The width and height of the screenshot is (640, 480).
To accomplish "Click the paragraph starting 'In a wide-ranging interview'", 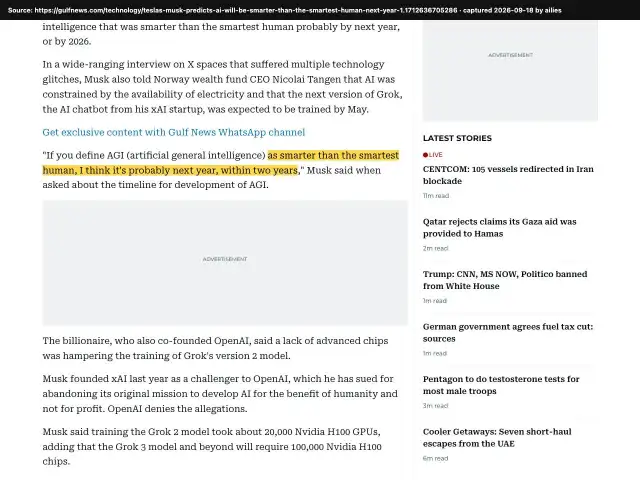I will tap(222, 87).
